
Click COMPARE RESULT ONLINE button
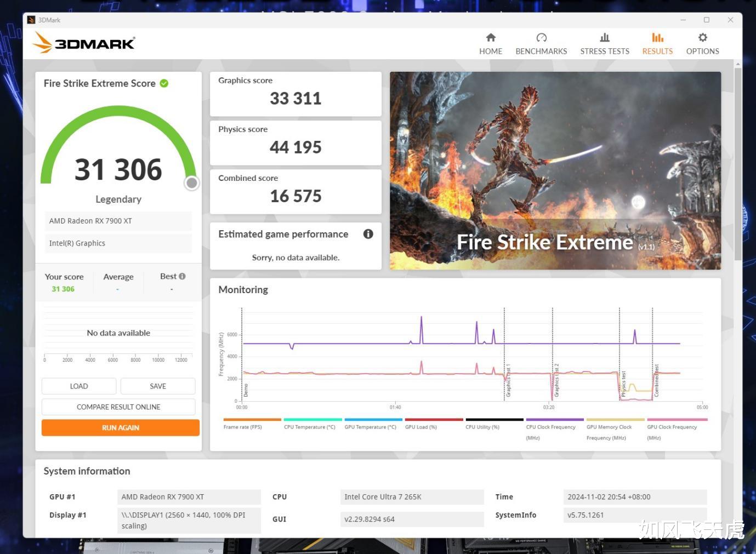(118, 407)
